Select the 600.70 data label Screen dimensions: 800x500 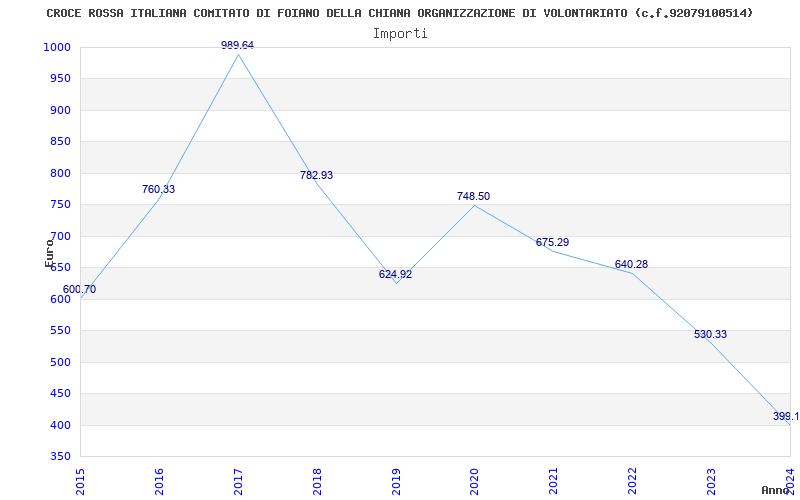pos(79,289)
